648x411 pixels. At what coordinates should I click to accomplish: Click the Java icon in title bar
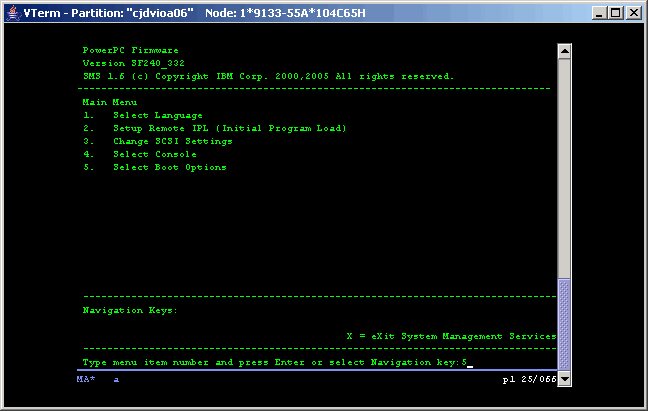[x=12, y=12]
